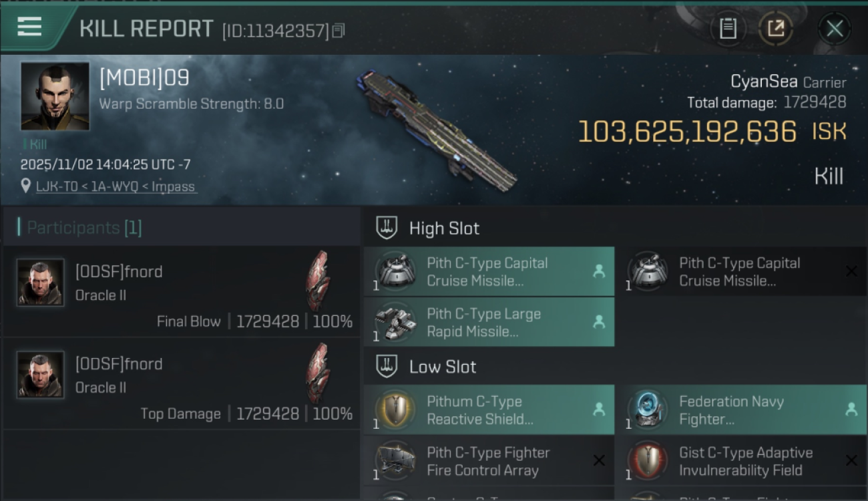The height and width of the screenshot is (501, 868).
Task: Close the kill report window
Action: tap(834, 29)
